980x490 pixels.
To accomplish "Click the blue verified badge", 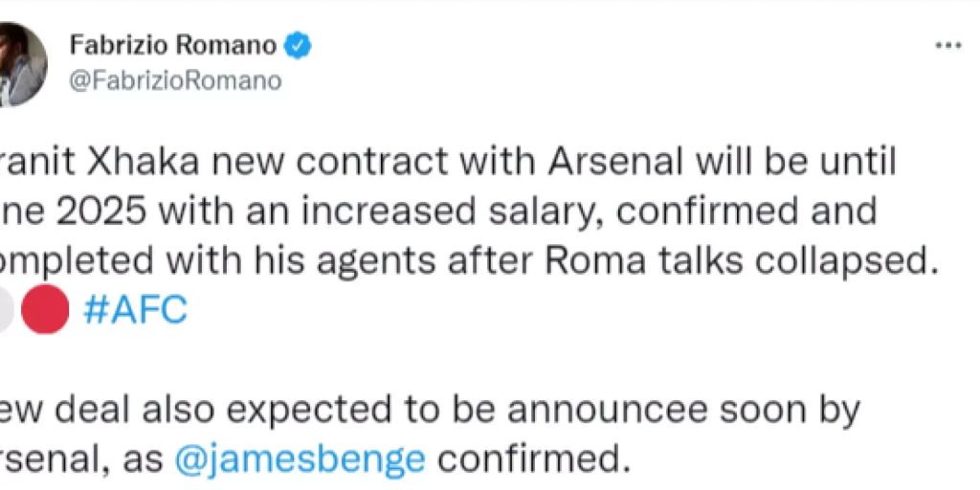I will click(299, 44).
